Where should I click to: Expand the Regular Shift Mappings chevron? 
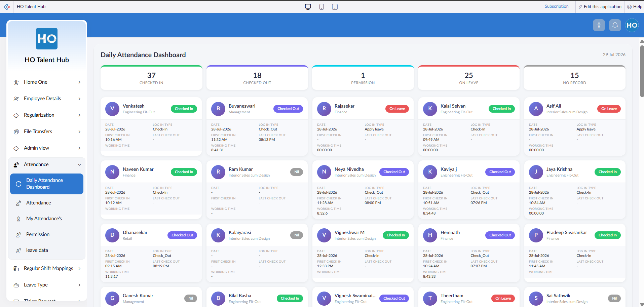(x=79, y=268)
